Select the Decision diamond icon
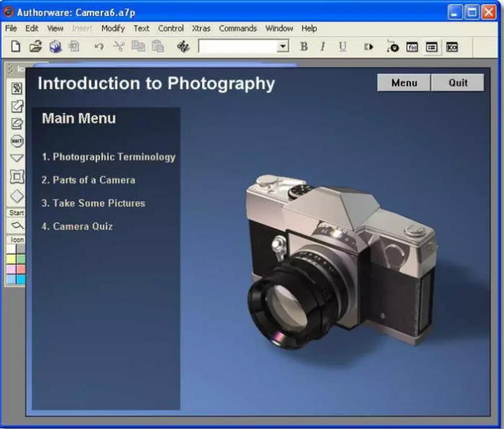This screenshot has height=429, width=504. tap(17, 196)
